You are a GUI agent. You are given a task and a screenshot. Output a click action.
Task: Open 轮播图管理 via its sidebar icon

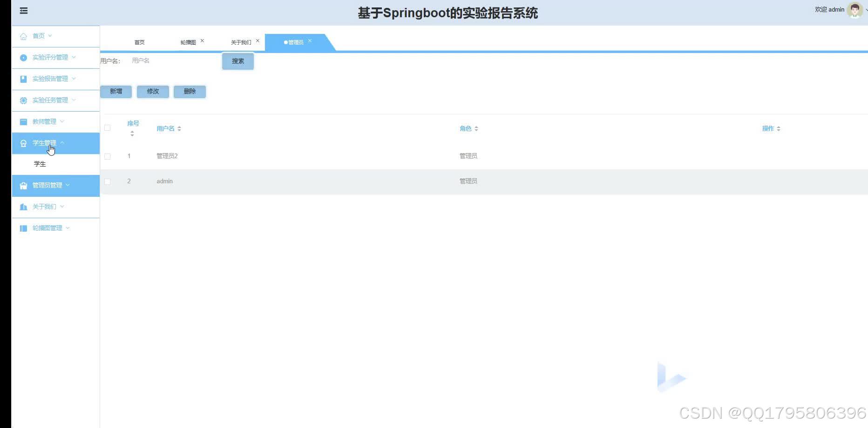(x=23, y=227)
